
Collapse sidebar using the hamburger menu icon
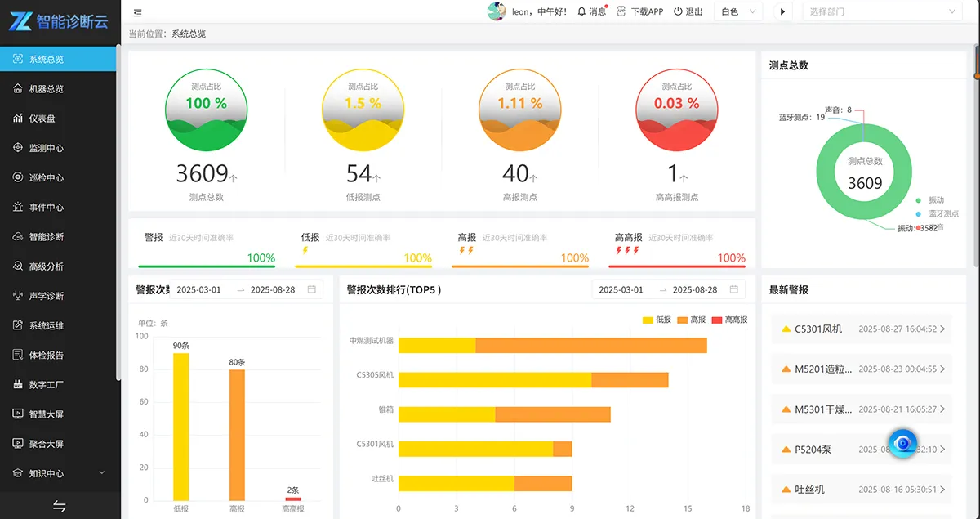click(137, 12)
